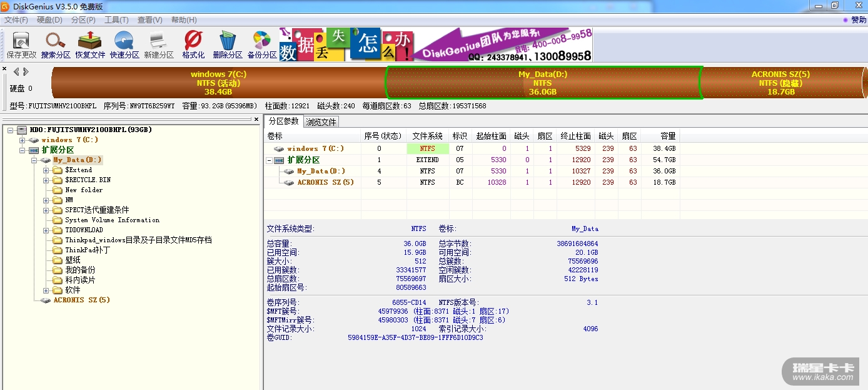This screenshot has height=390, width=868.
Task: Select the ACRONIS SZ(5) partition bar
Action: [781, 83]
